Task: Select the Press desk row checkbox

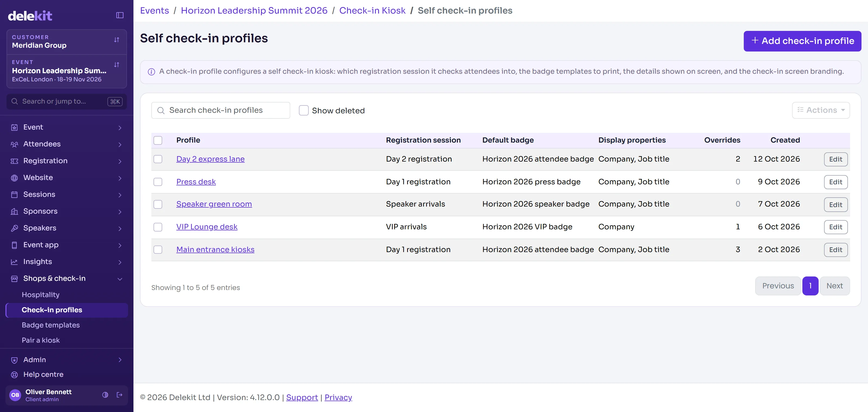Action: 158,182
